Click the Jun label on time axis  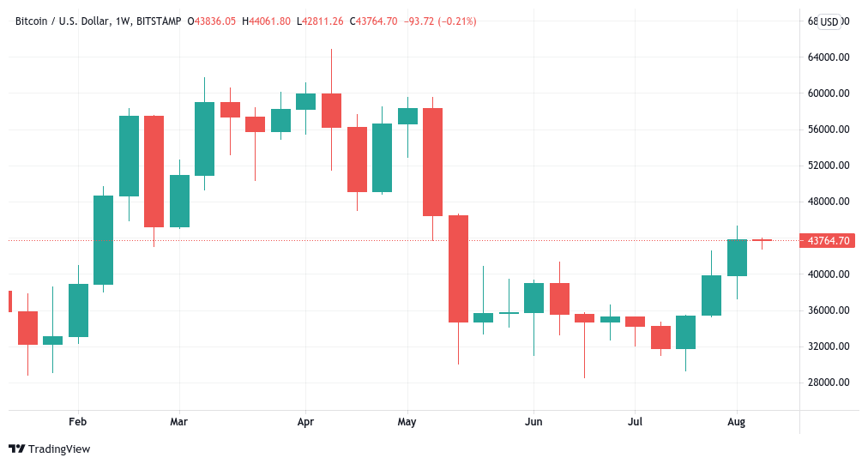[533, 422]
